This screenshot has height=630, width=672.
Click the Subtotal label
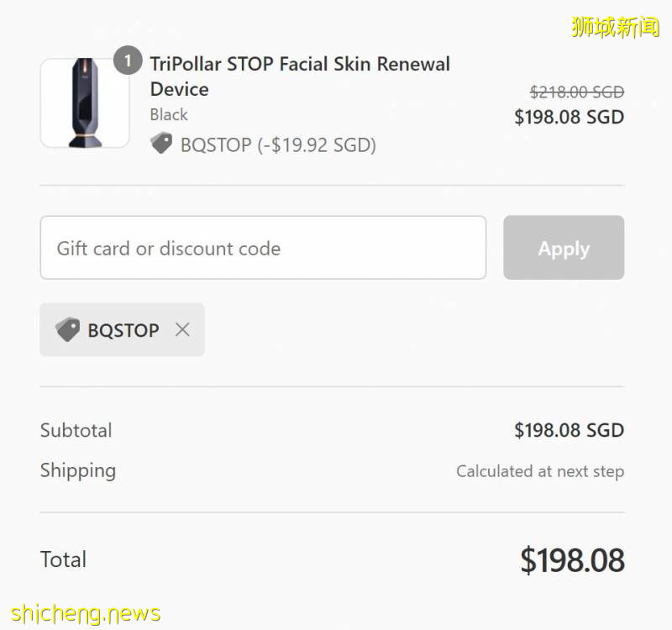point(76,430)
